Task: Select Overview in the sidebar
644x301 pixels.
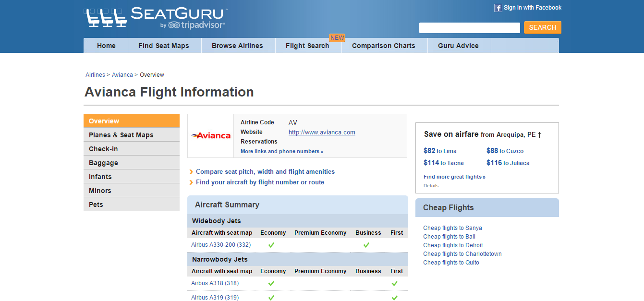Action: (x=132, y=121)
